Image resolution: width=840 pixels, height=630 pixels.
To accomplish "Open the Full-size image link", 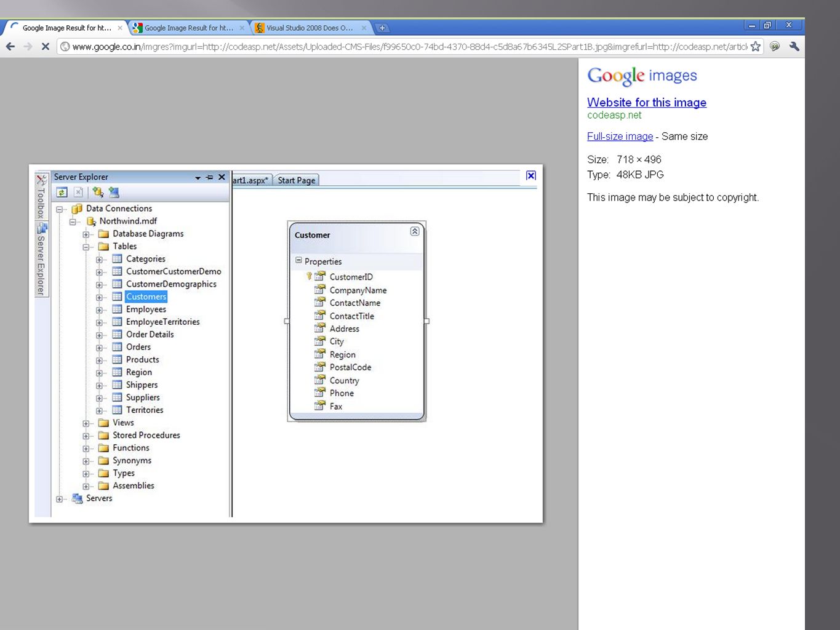I will coord(620,136).
